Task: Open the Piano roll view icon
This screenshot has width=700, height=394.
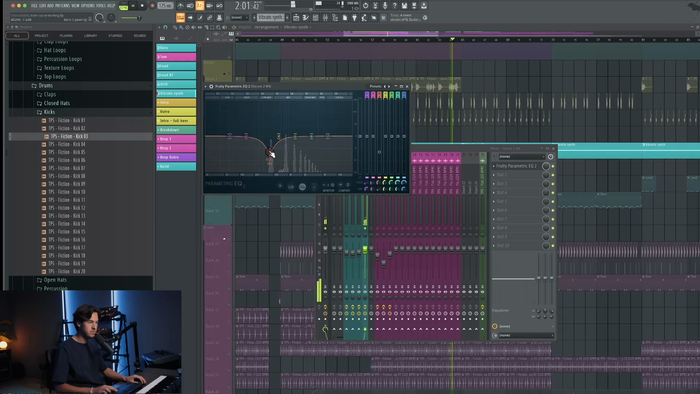Action: (x=306, y=17)
